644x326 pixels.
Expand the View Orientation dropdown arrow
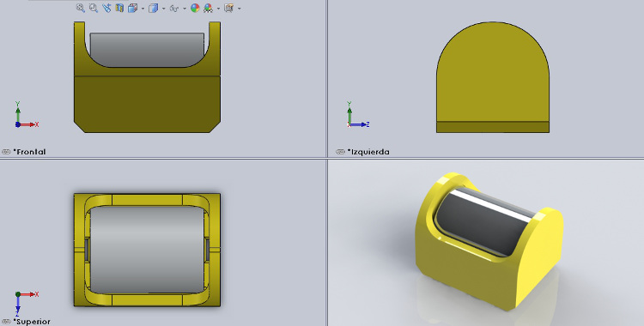(143, 9)
